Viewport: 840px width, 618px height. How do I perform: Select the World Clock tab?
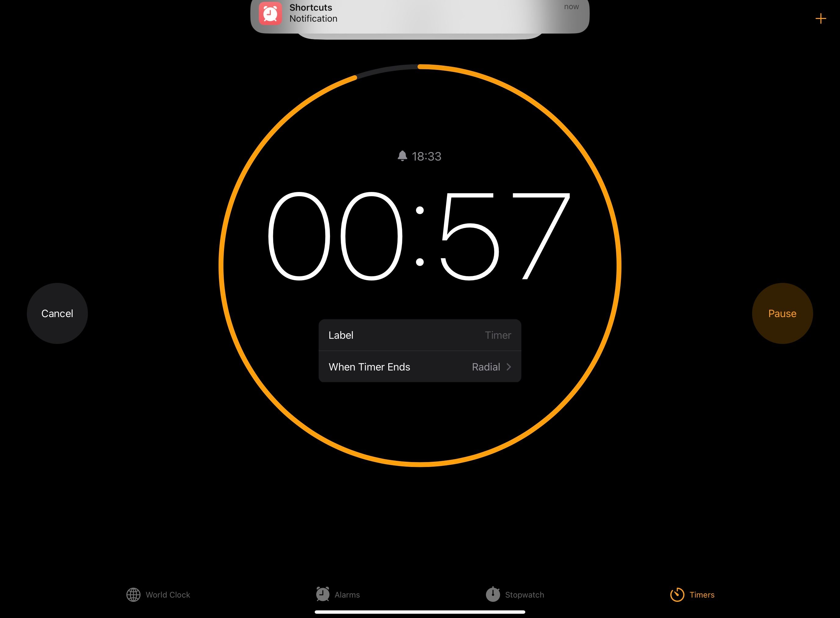click(x=158, y=594)
